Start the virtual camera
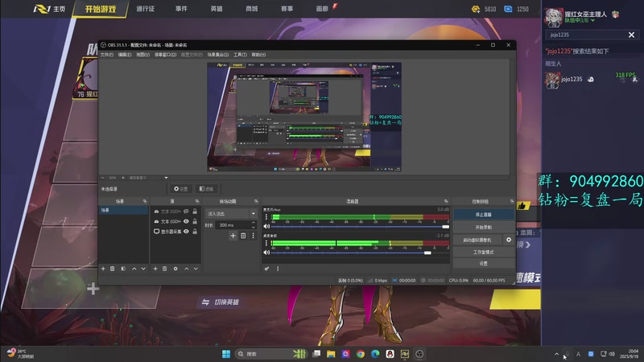This screenshot has width=644, height=362. click(477, 240)
